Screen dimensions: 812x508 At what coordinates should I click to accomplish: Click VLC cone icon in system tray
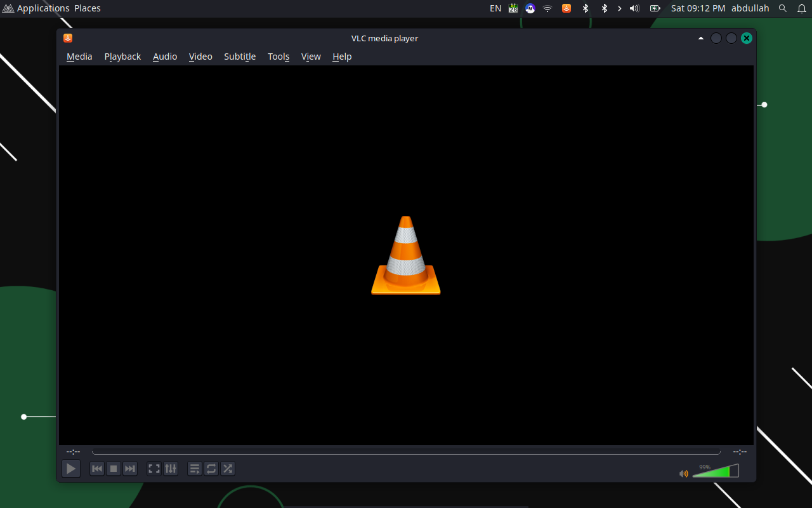pyautogui.click(x=566, y=8)
